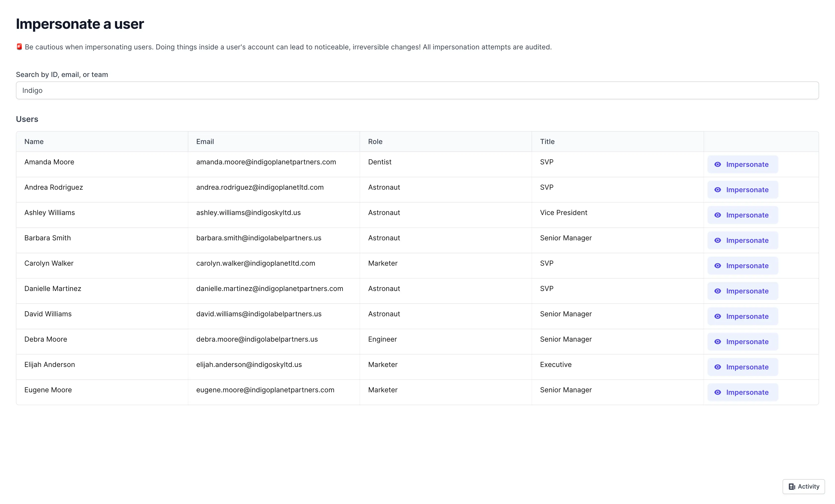Impersonate Elijah Anderson
The height and width of the screenshot is (504, 835).
(743, 367)
